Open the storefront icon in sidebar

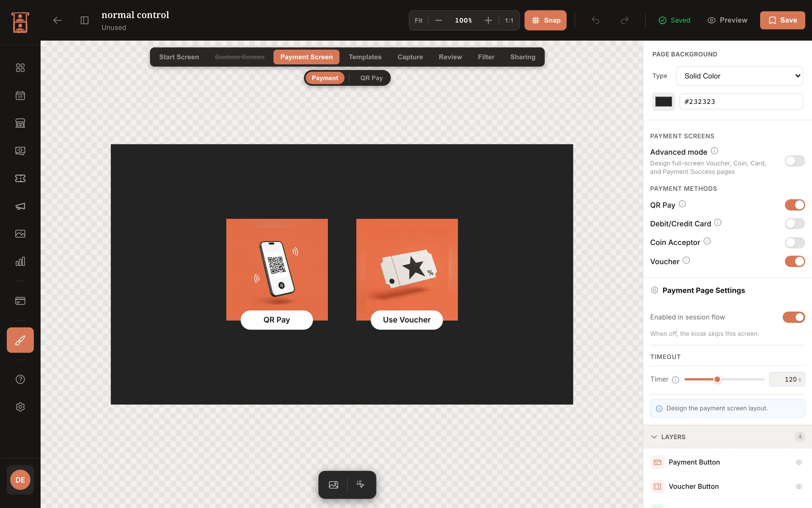click(20, 123)
